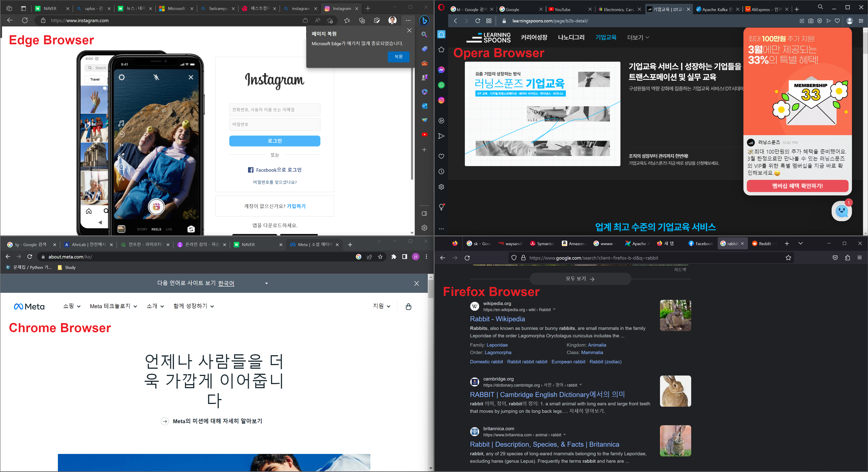Open chat bot bubble on Learning Spoons
This screenshot has height=472, width=868.
[x=841, y=211]
